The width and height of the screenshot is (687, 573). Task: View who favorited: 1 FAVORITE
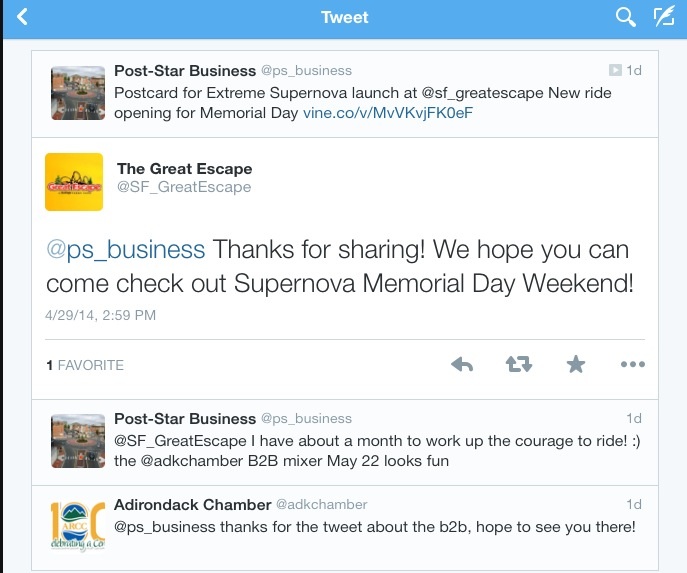point(85,366)
